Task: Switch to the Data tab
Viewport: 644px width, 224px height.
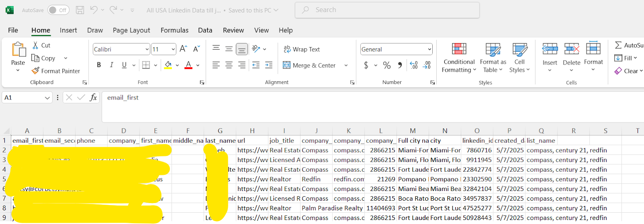Action: pyautogui.click(x=205, y=30)
